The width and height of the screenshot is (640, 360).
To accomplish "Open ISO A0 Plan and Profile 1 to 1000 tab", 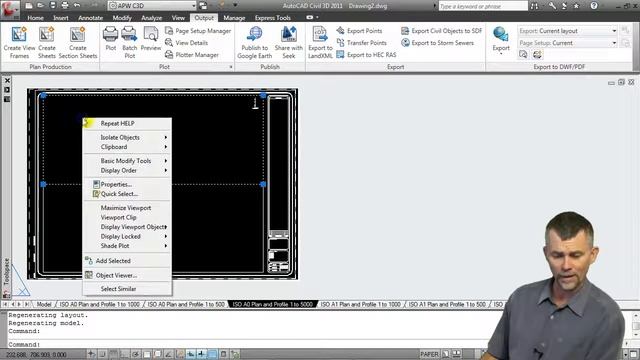I will click(x=99, y=304).
